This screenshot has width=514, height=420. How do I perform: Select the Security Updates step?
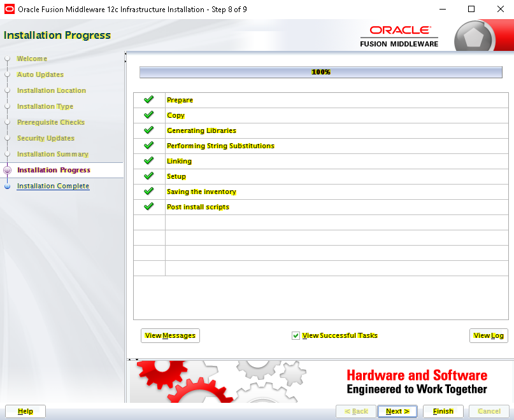pyautogui.click(x=46, y=138)
